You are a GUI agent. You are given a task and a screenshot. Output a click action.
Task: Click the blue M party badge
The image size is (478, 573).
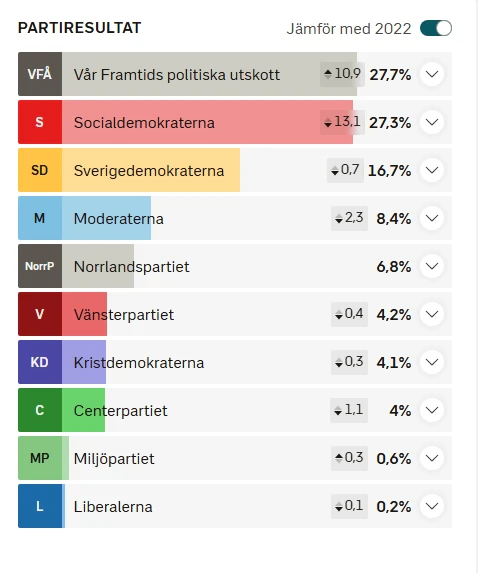[x=40, y=218]
